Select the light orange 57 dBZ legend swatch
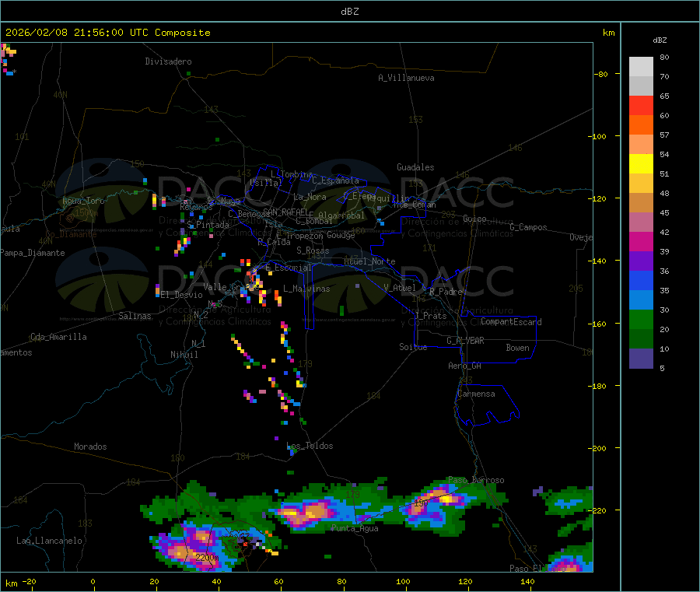The height and width of the screenshot is (592, 700). 641,145
